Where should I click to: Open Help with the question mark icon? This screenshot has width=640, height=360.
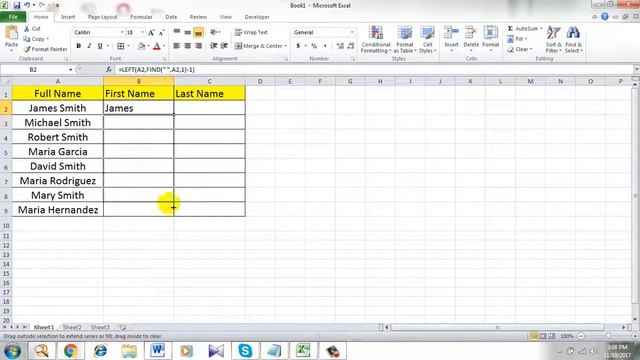point(604,17)
